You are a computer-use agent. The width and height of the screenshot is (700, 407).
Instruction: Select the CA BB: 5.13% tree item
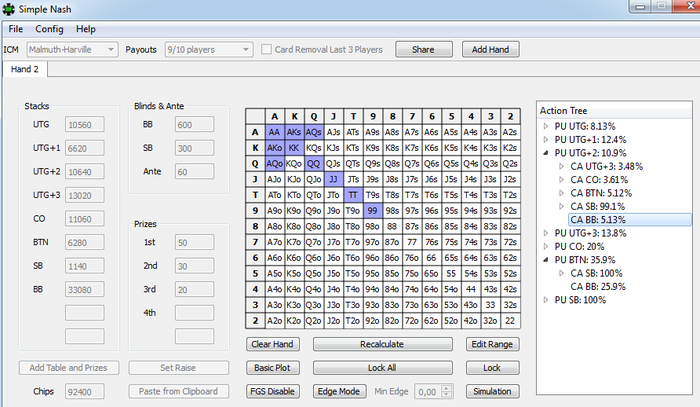click(x=629, y=220)
